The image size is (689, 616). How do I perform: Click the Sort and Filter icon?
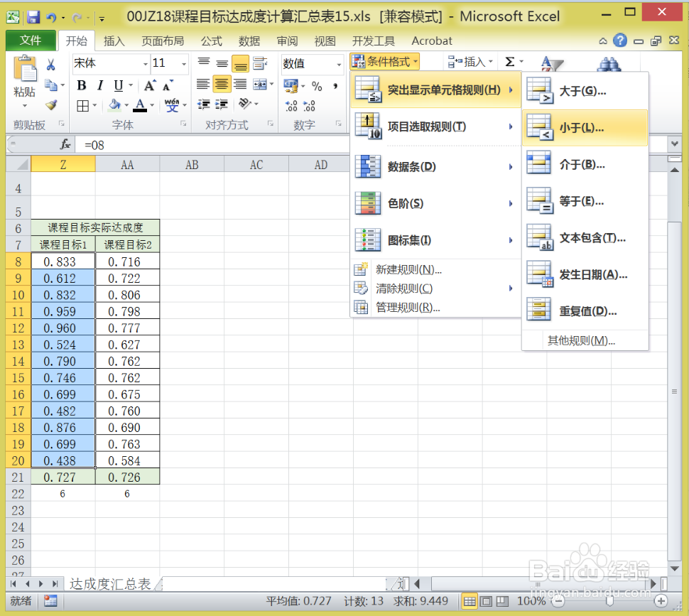point(551,65)
